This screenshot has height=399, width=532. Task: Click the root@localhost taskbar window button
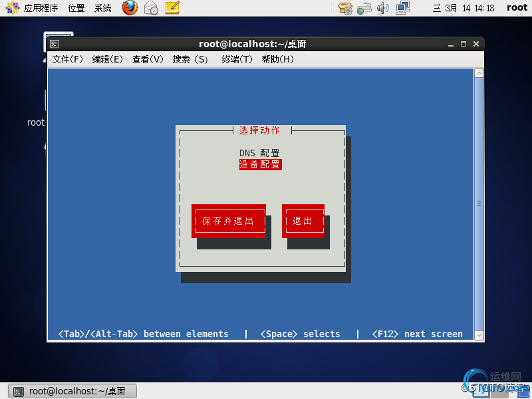click(x=72, y=391)
